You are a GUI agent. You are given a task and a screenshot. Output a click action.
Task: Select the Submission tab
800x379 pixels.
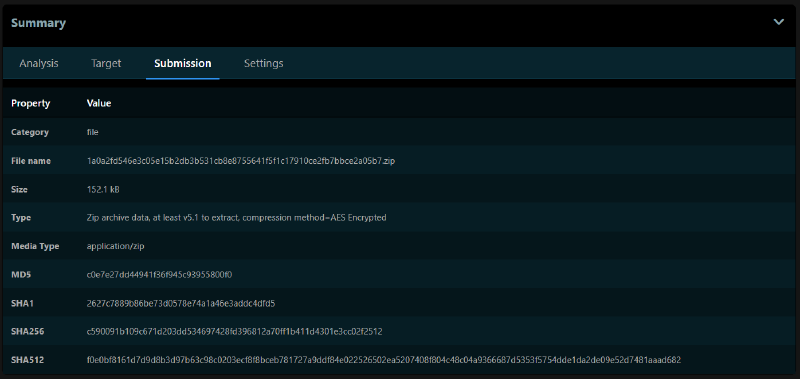point(183,63)
